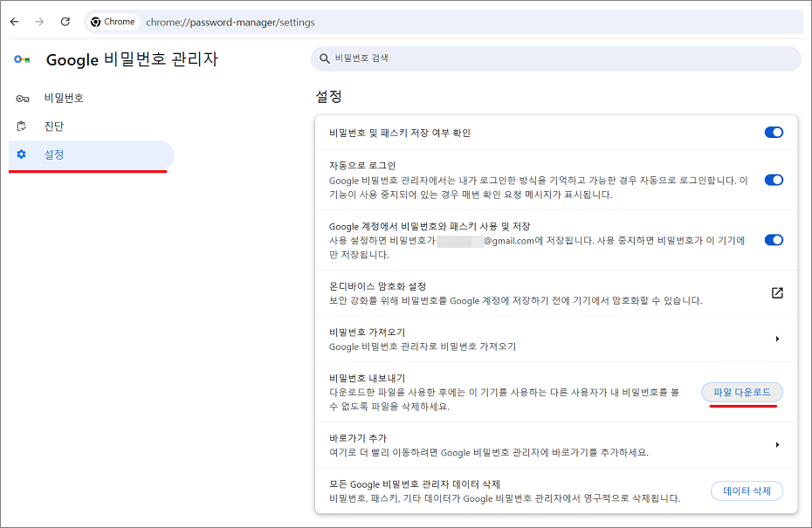812x528 pixels.
Task: Open the 진단 sidebar item
Action: point(91,127)
